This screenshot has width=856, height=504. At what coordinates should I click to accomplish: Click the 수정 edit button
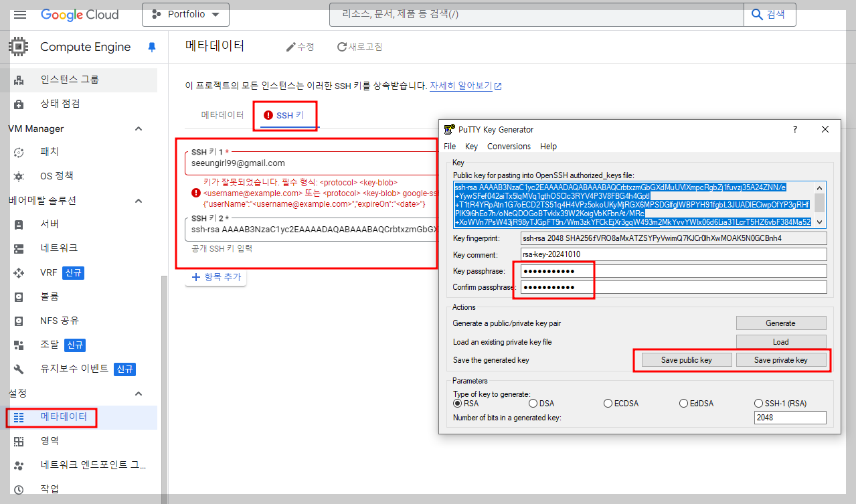point(300,47)
